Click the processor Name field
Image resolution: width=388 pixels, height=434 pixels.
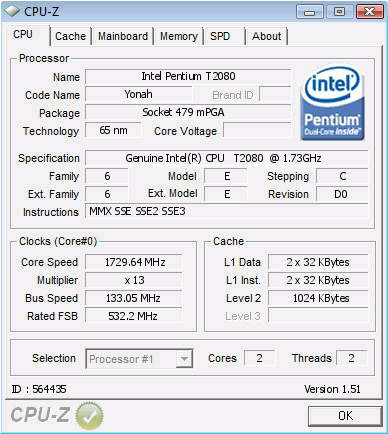tap(188, 76)
